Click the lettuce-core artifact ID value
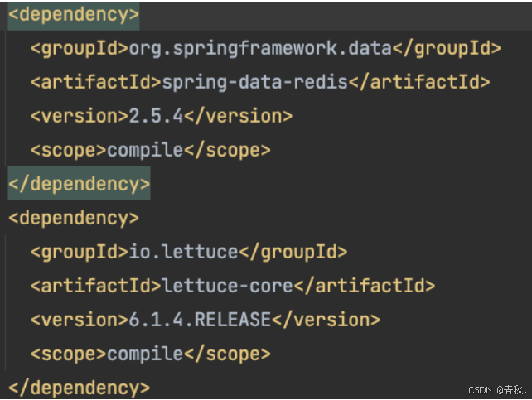532x400 pixels. [x=226, y=286]
